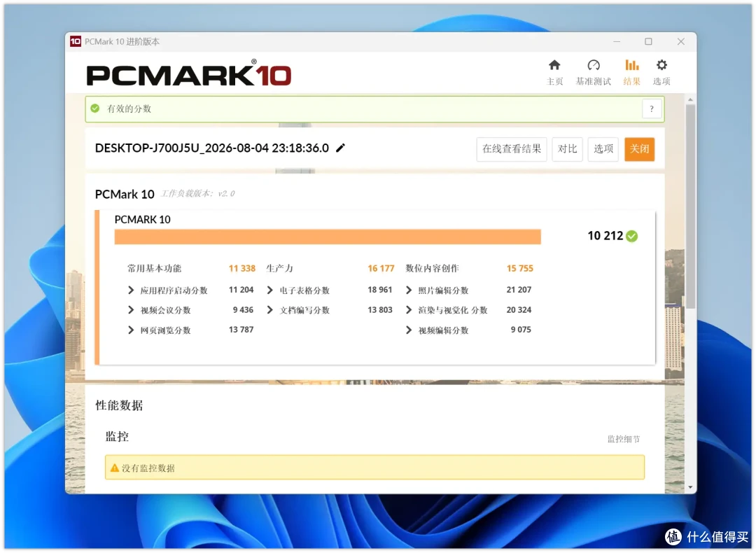Expand 照片编辑分数 row
Image resolution: width=756 pixels, height=553 pixels.
409,290
